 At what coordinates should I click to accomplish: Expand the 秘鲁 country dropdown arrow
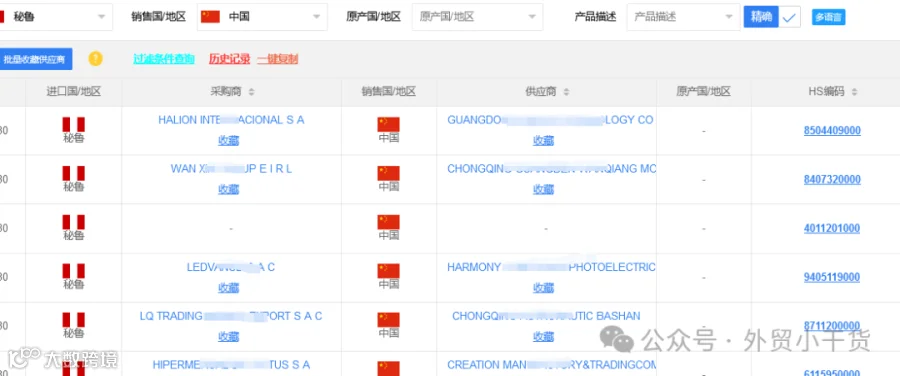(102, 17)
